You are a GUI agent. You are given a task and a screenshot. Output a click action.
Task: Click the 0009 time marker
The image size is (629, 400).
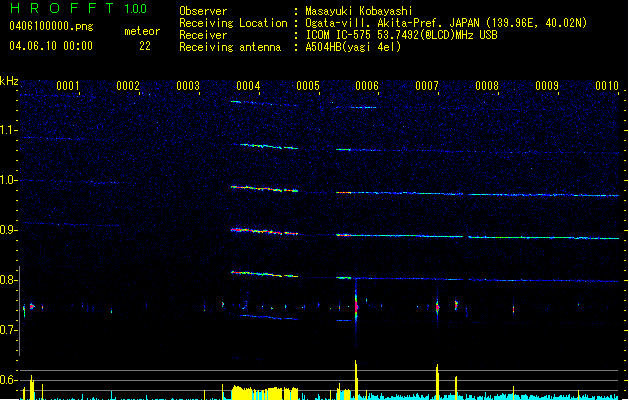click(547, 85)
